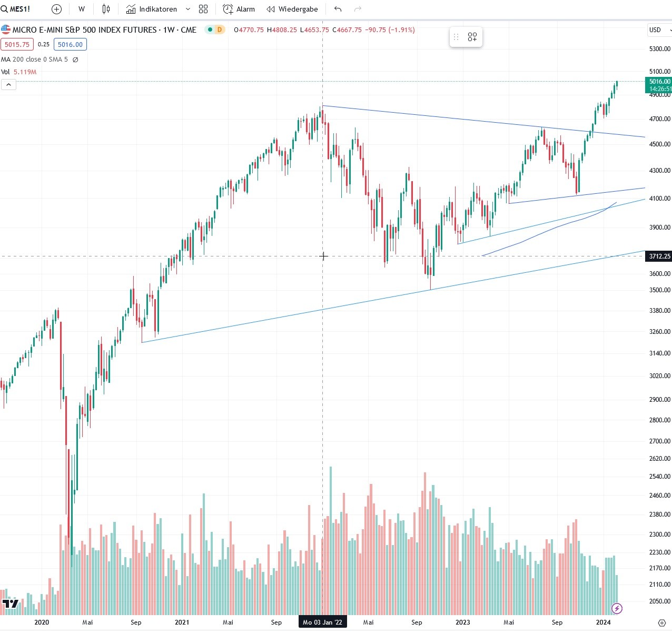The height and width of the screenshot is (633, 672).
Task: Open chart settings gear at bottom right
Action: point(661,622)
